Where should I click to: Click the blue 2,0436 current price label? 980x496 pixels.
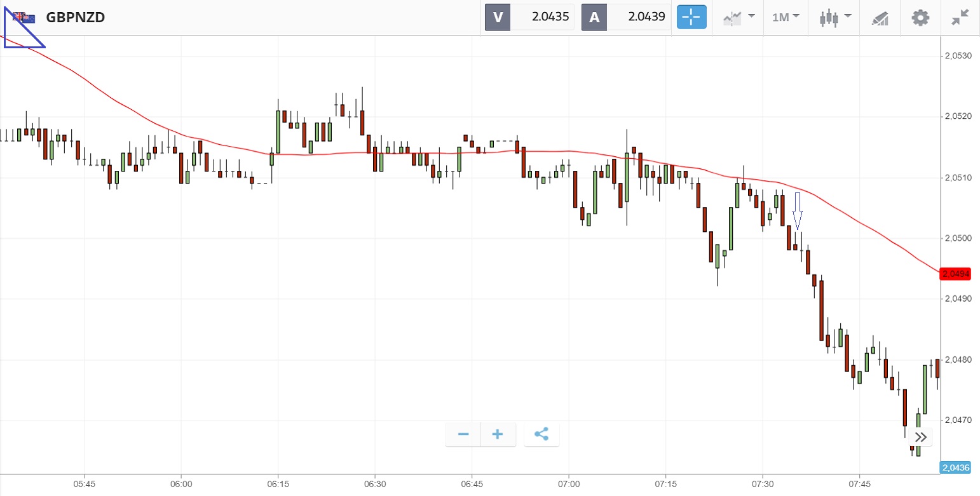click(956, 467)
